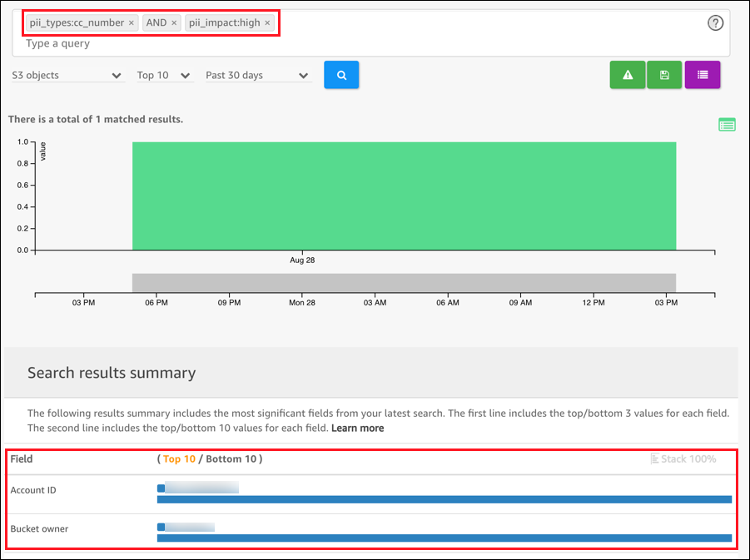Save the query with the save icon
The width and height of the screenshot is (750, 560).
click(664, 75)
